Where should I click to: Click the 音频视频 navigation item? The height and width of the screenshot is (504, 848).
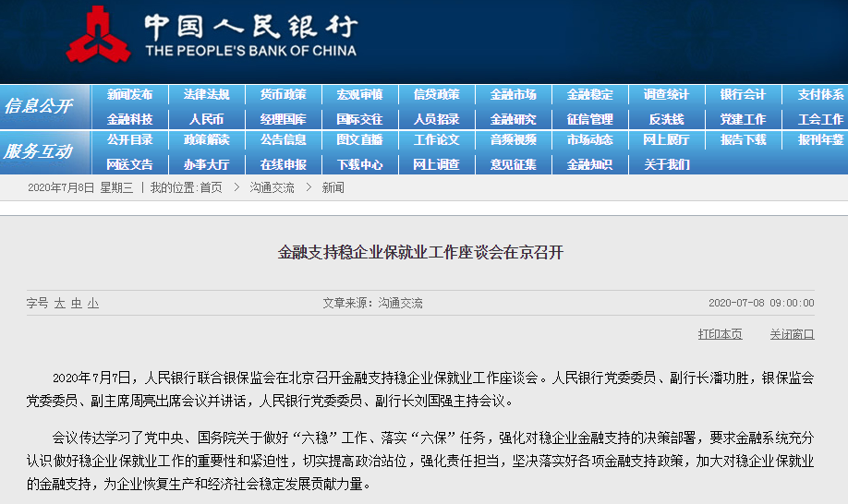coord(513,140)
